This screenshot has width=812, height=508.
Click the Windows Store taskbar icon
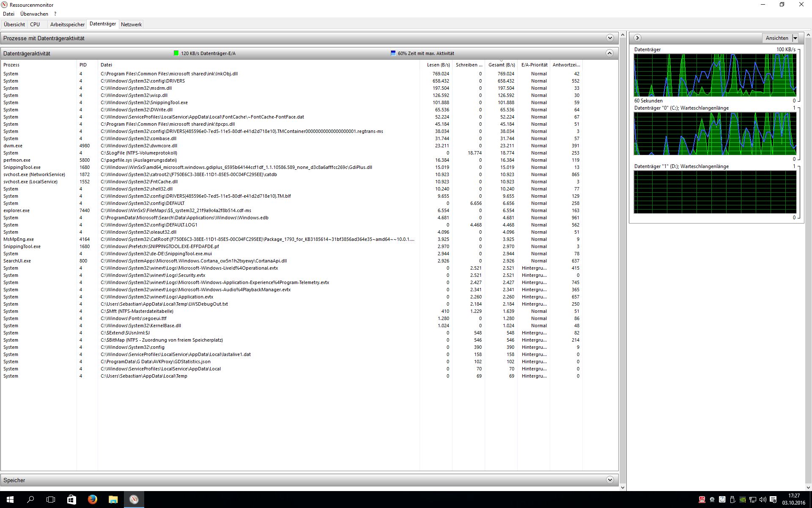click(71, 500)
